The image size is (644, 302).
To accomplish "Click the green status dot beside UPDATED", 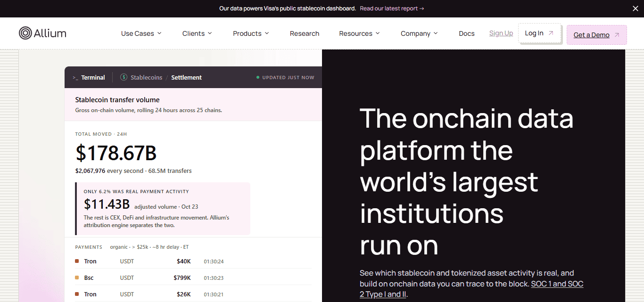I will pyautogui.click(x=258, y=77).
